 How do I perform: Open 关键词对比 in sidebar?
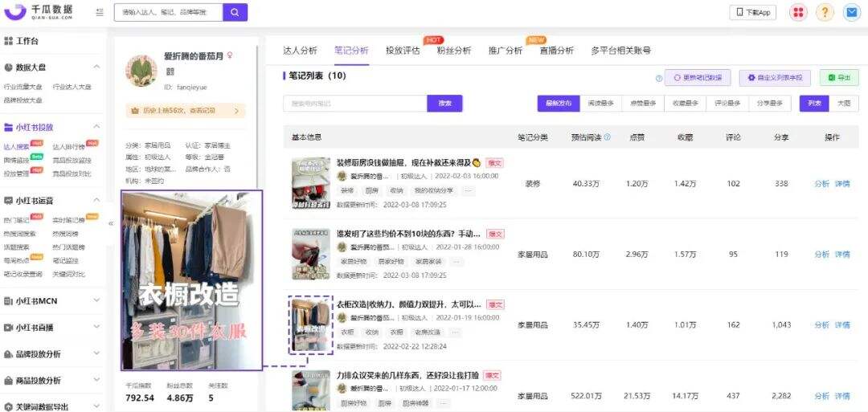point(68,274)
